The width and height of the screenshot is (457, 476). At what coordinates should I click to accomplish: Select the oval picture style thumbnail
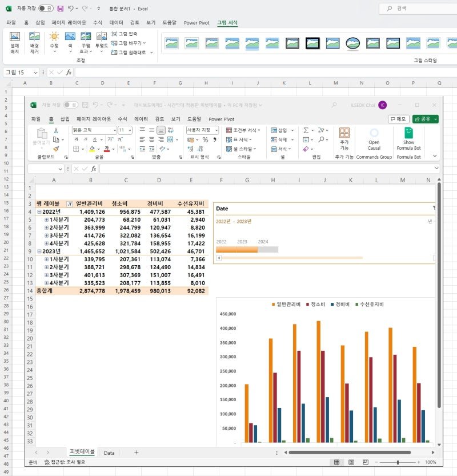352,43
